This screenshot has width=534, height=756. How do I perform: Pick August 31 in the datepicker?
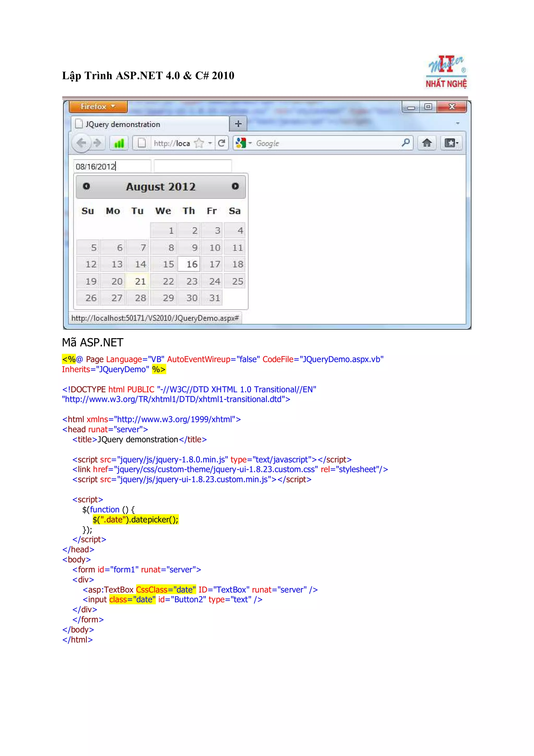coord(212,298)
